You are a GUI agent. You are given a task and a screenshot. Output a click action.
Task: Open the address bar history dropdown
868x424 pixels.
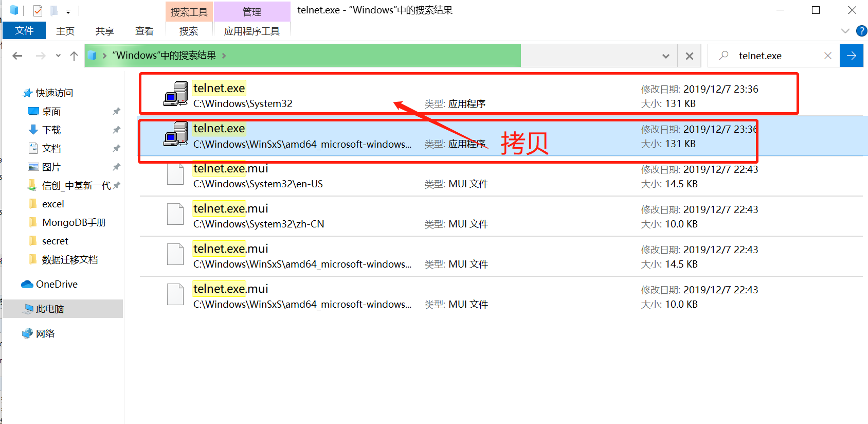(x=666, y=56)
